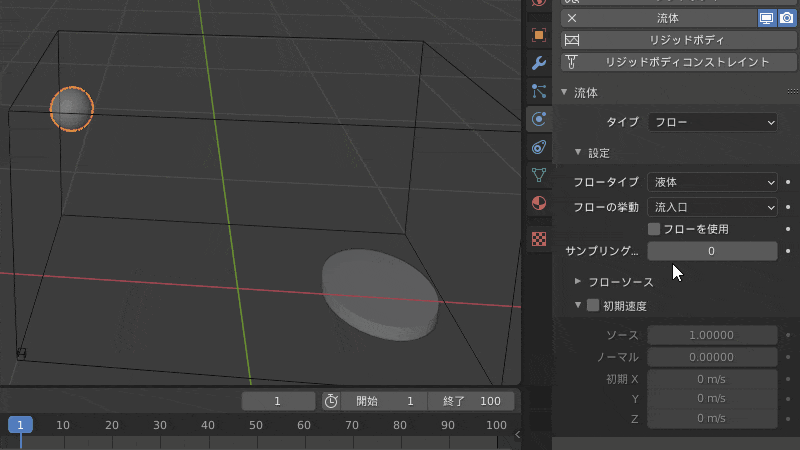Open the Object Data mesh properties tab
Screen dimensions: 800x450
pyautogui.click(x=538, y=176)
